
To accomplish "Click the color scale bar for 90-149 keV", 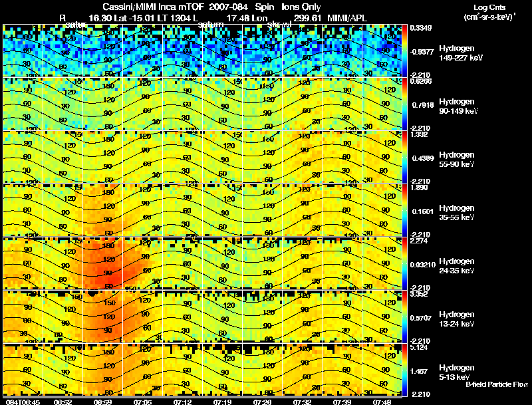I will [x=404, y=104].
